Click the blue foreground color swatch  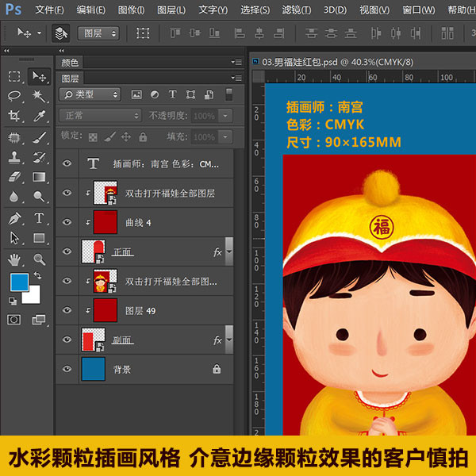[x=19, y=282]
